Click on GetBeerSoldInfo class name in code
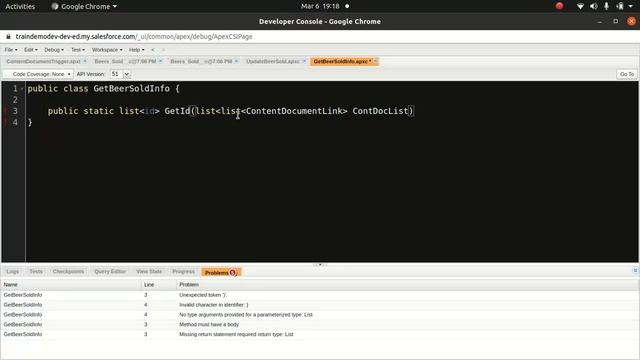Viewport: 640px width, 360px height. (x=131, y=89)
